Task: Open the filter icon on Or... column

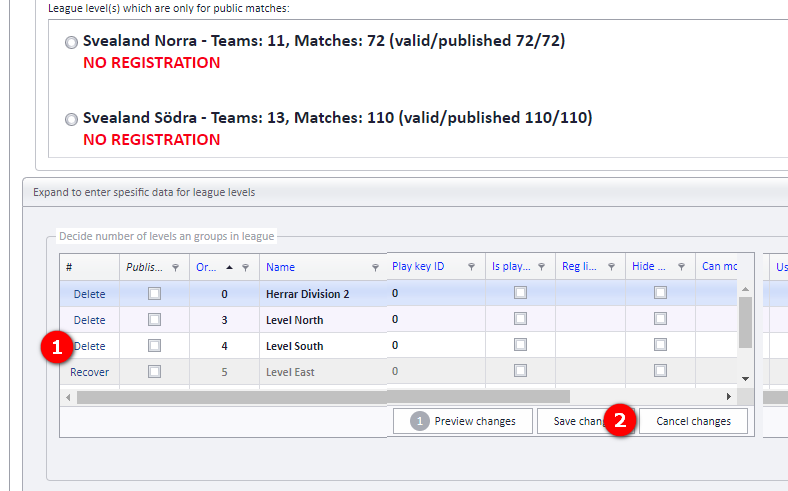Action: click(x=245, y=267)
